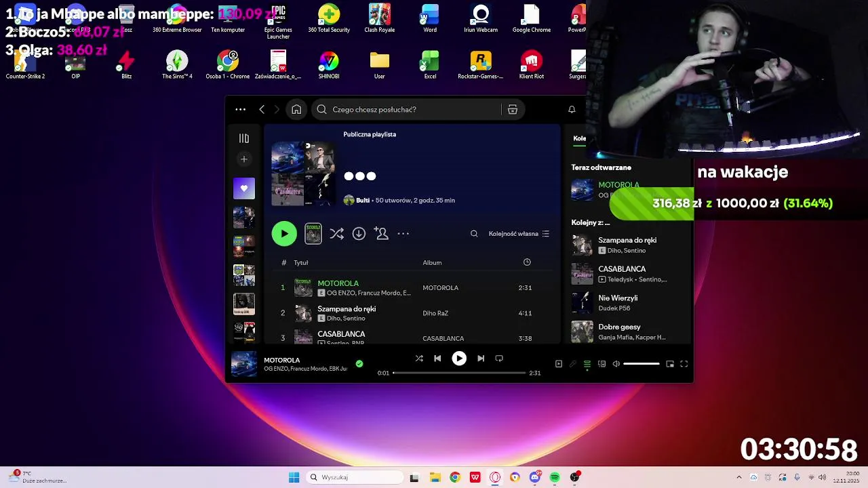Open 'Kolejność własna' sort dropdown
Image resolution: width=868 pixels, height=488 pixels.
519,234
